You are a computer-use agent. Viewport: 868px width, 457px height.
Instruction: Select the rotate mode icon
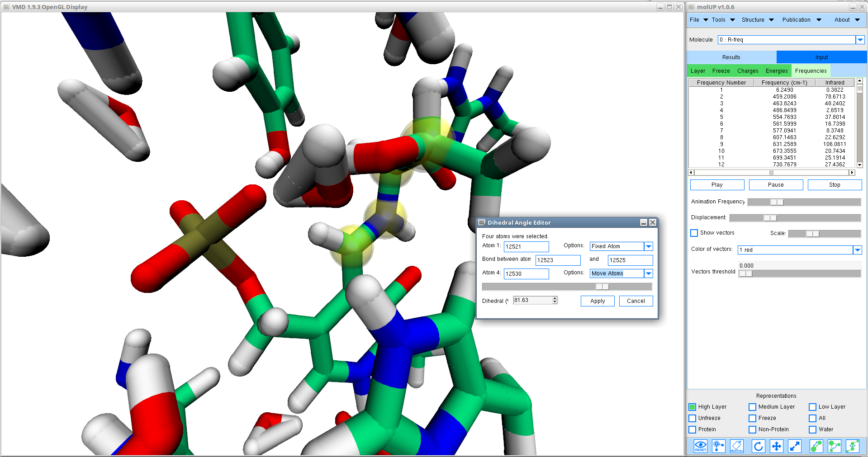point(758,446)
